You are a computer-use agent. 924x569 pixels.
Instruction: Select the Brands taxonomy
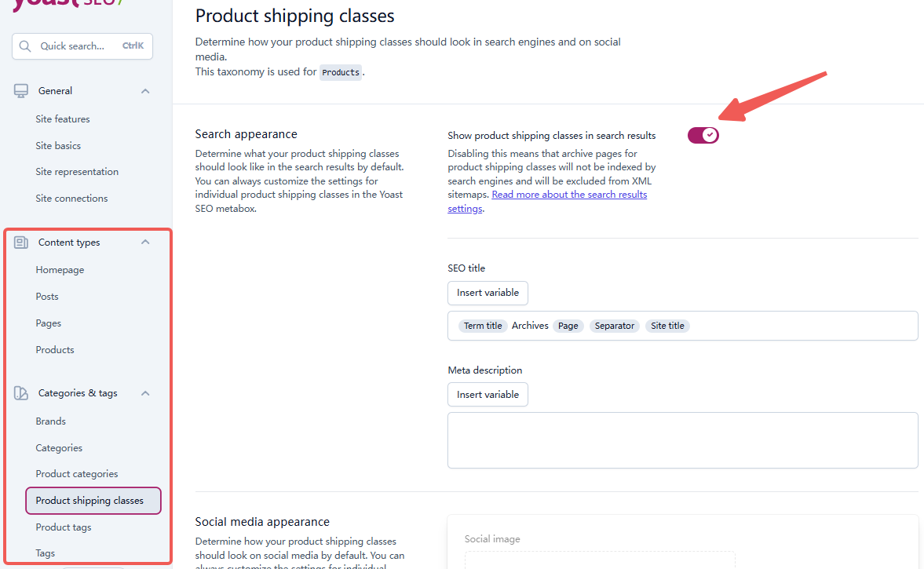[x=50, y=421]
